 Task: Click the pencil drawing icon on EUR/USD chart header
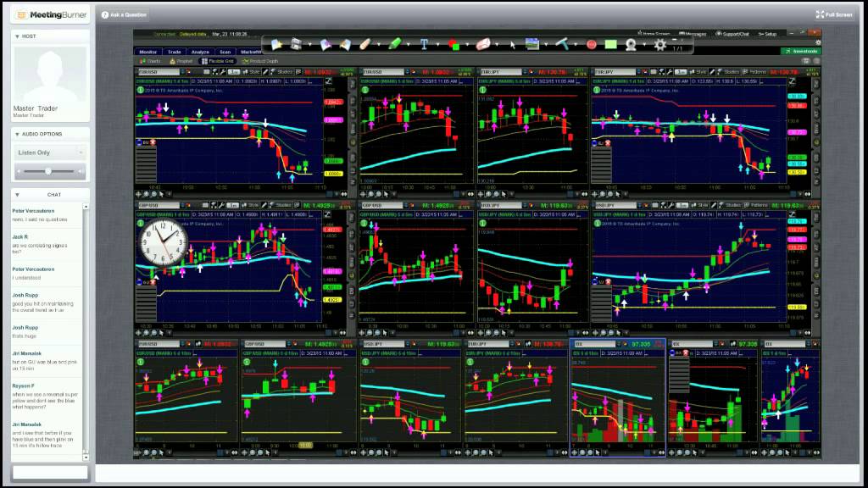click(x=265, y=72)
